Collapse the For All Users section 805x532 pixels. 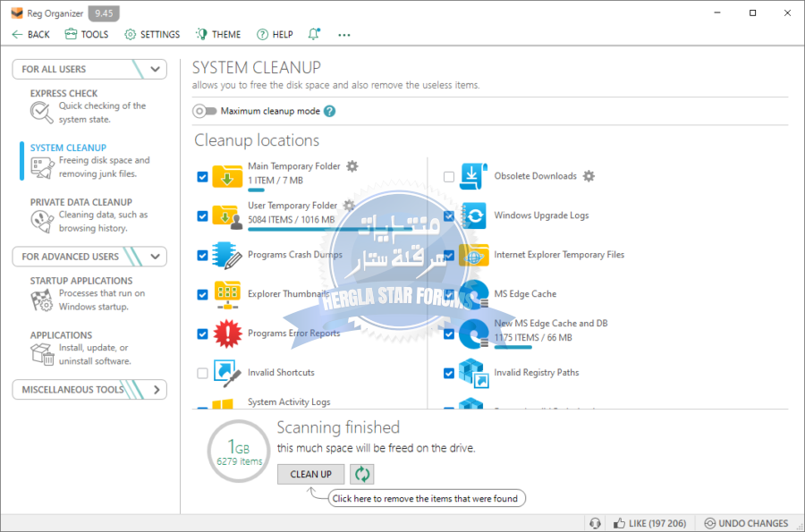pos(156,69)
